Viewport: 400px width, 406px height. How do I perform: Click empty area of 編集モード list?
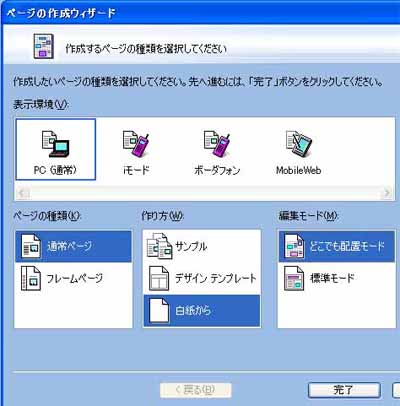pyautogui.click(x=337, y=311)
